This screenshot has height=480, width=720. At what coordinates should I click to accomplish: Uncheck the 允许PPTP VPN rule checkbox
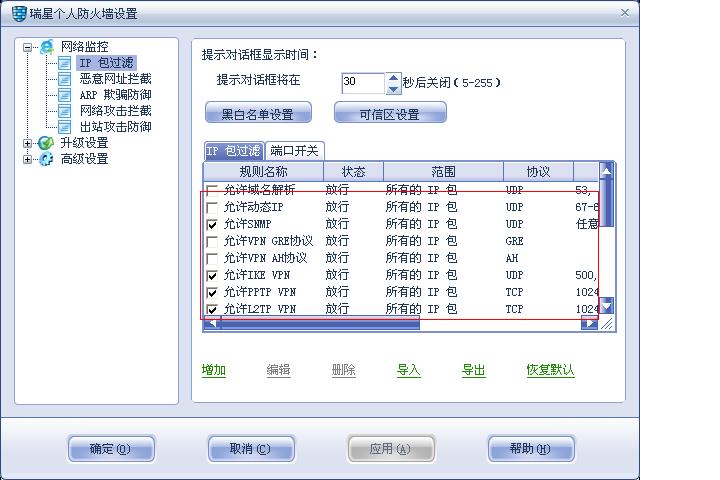[x=212, y=293]
